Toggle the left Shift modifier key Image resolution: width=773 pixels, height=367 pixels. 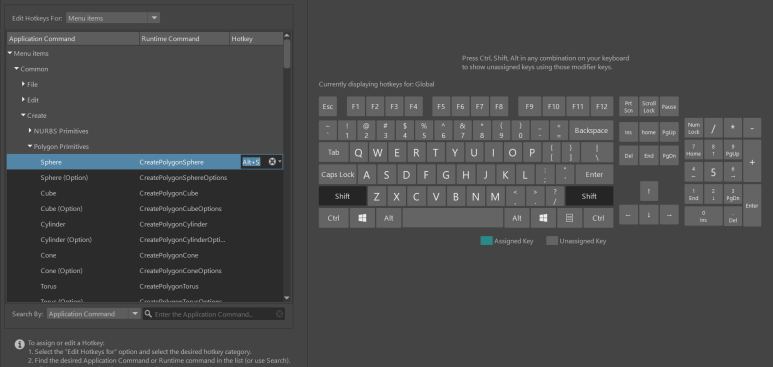[x=342, y=196]
